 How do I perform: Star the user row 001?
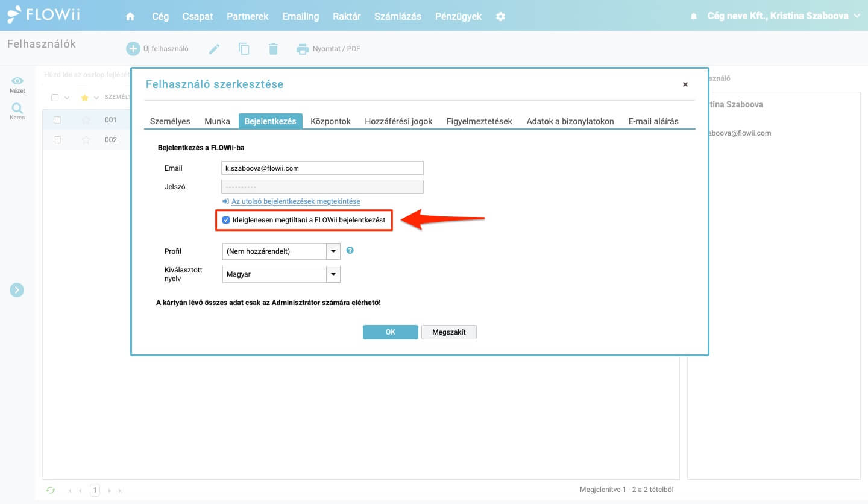(86, 120)
